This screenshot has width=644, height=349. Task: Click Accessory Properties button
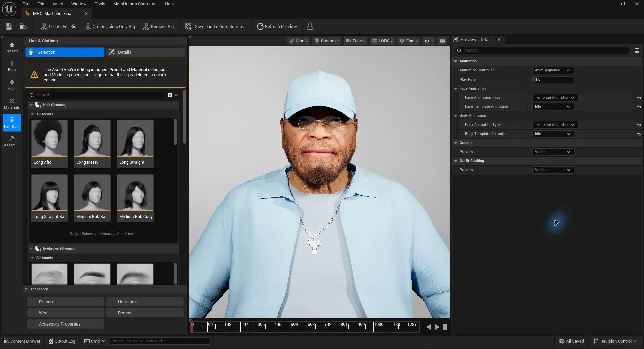66,324
